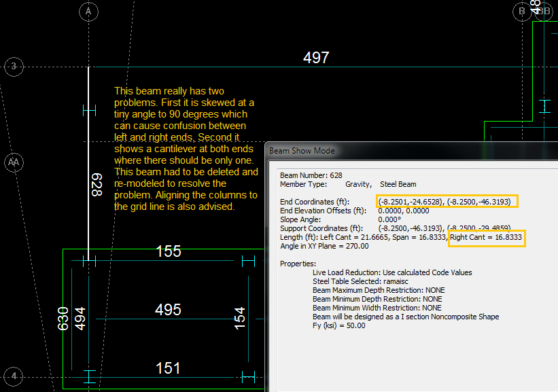Click beam label 154
Screen dimensions: 558x392
tap(240, 317)
